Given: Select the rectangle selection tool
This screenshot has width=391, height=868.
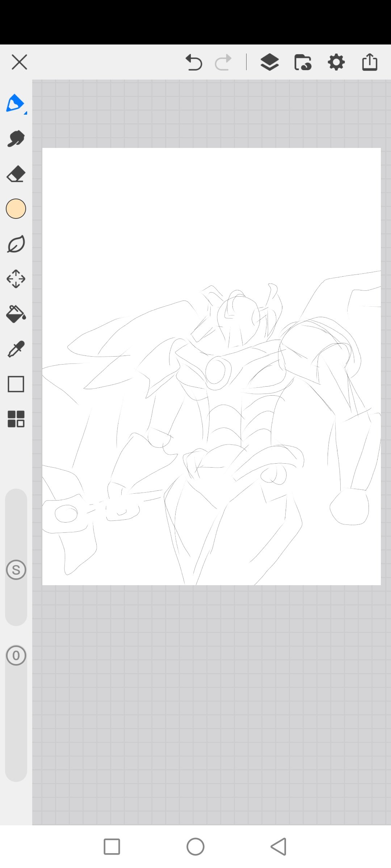Looking at the screenshot, I should tap(16, 384).
